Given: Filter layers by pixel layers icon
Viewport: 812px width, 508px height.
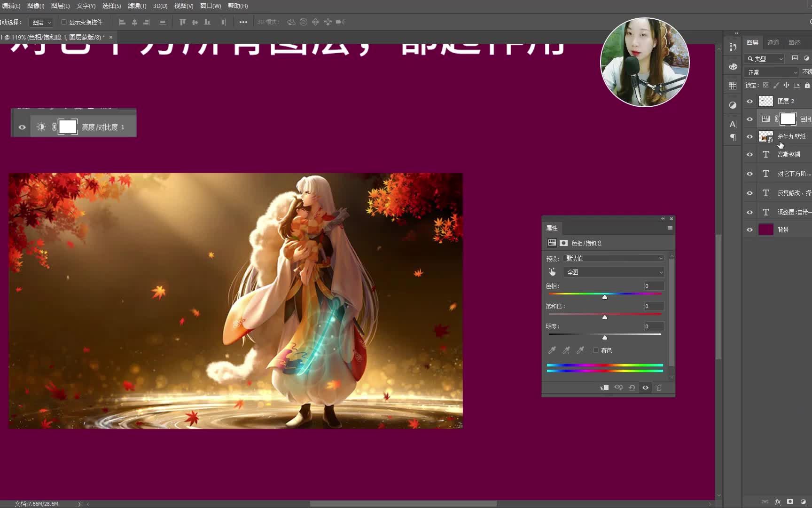Looking at the screenshot, I should (795, 58).
